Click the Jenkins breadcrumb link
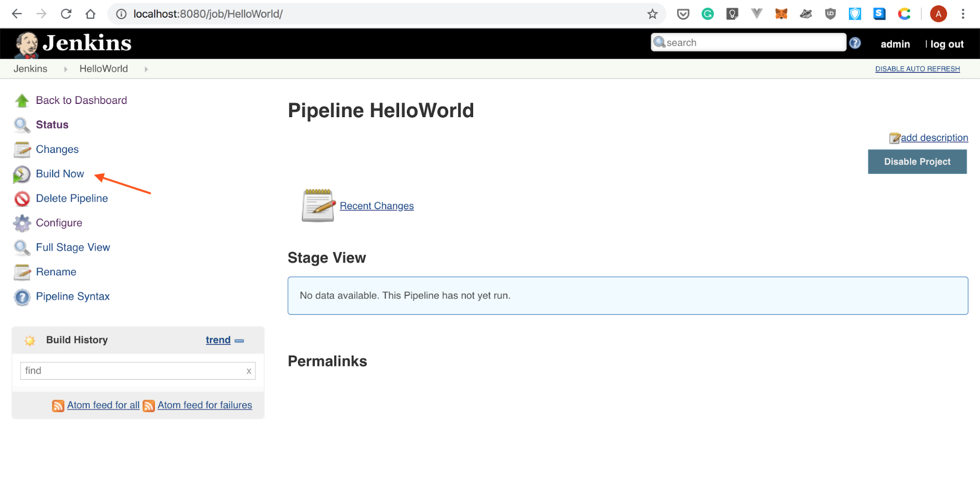The height and width of the screenshot is (485, 980). coord(30,69)
